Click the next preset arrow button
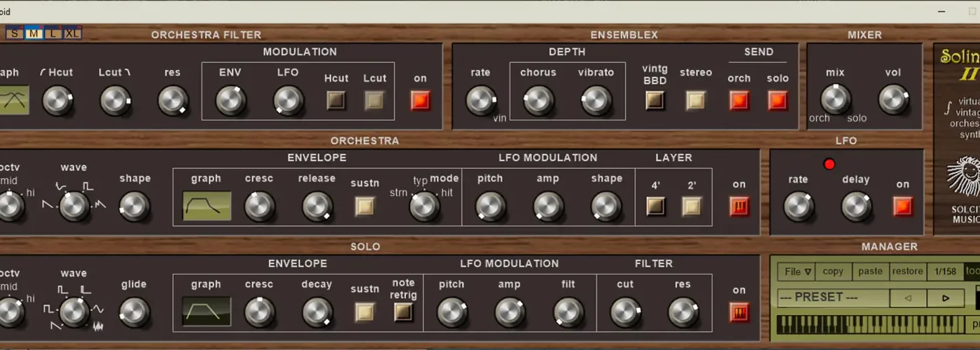The height and width of the screenshot is (350, 980). click(946, 298)
